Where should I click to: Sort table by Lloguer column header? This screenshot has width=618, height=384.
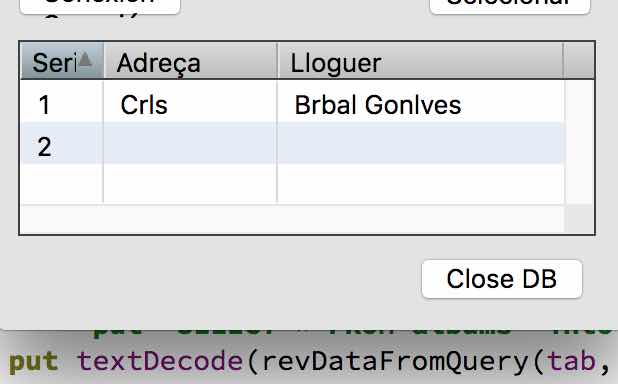click(x=421, y=61)
